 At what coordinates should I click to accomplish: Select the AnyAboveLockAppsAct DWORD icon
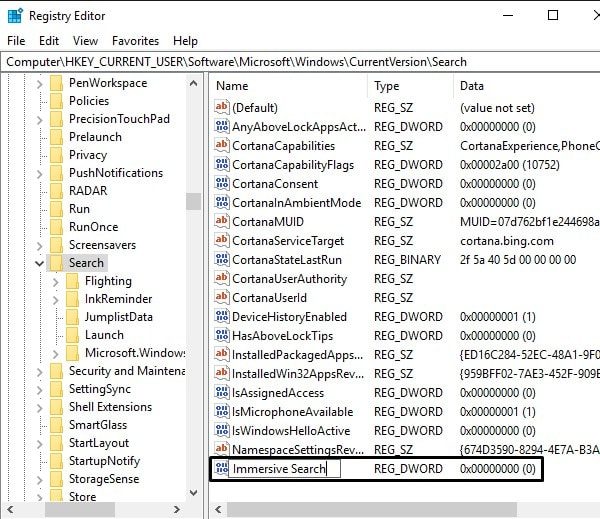click(222, 126)
